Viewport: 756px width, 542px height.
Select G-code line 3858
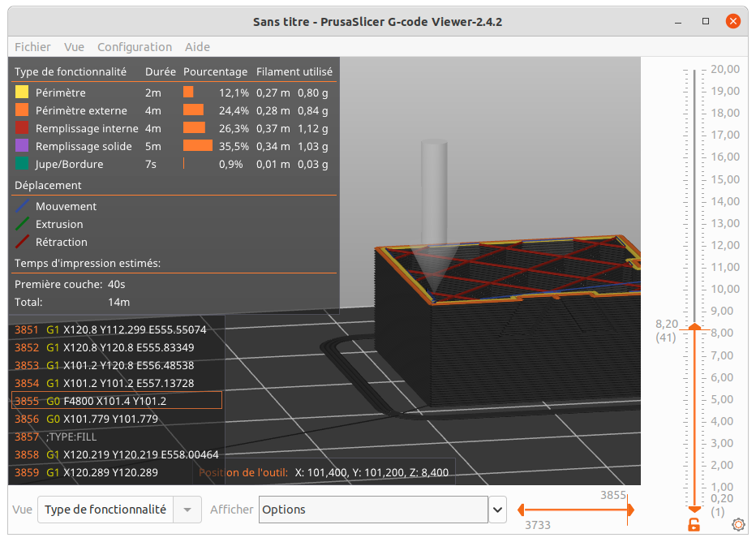point(117,454)
